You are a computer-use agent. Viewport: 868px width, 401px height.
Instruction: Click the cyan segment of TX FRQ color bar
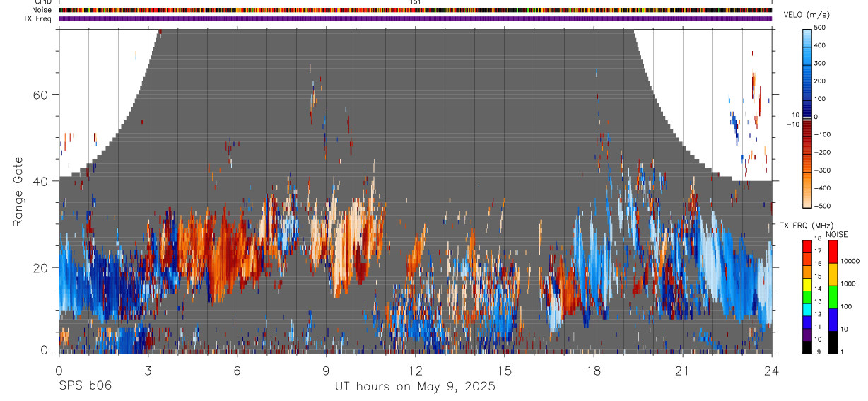pyautogui.click(x=807, y=310)
